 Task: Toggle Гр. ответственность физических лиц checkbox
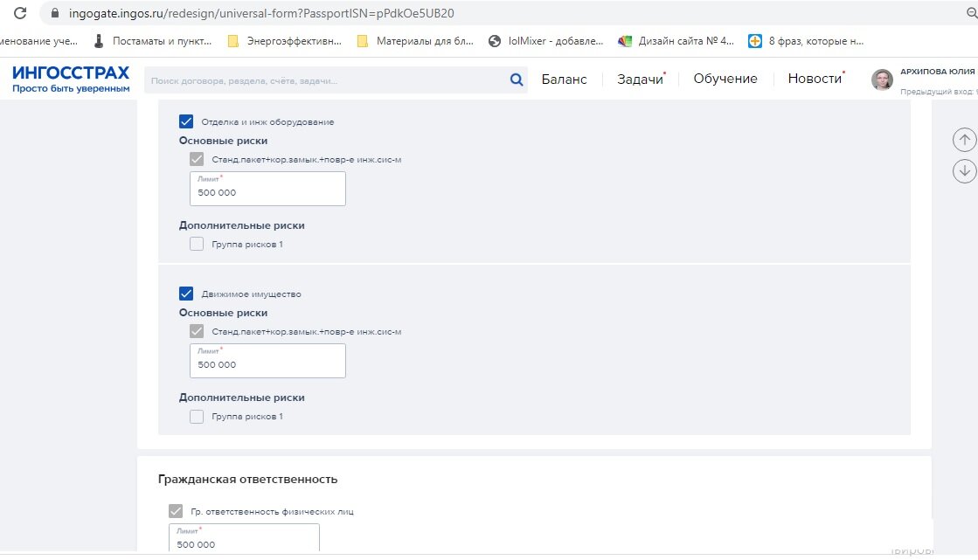[x=176, y=511]
